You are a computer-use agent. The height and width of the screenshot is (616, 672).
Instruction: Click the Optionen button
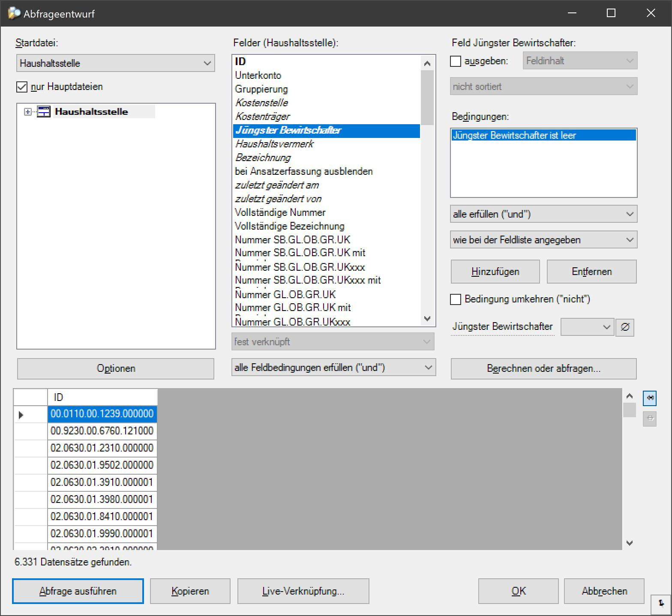[x=116, y=368]
